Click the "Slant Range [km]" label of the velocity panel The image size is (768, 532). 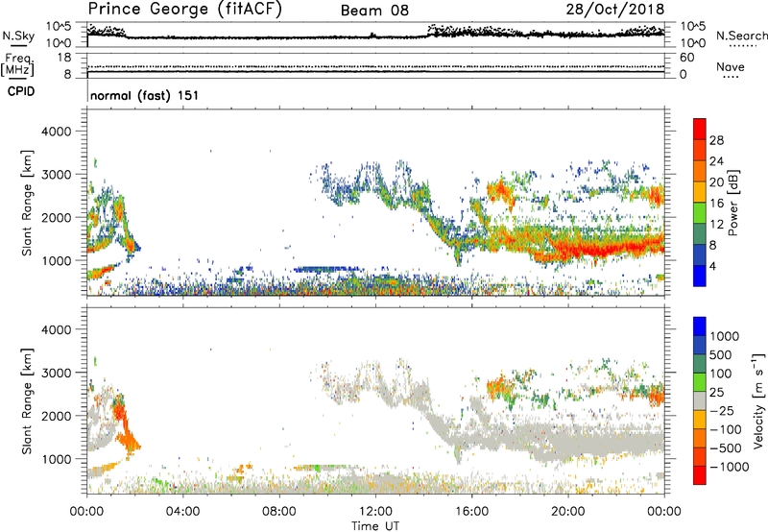(x=27, y=400)
